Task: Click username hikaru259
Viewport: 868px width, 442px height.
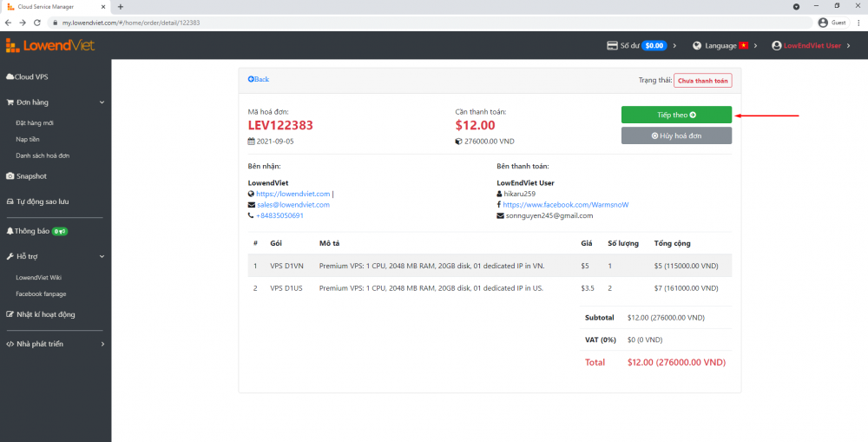Action: [x=519, y=194]
